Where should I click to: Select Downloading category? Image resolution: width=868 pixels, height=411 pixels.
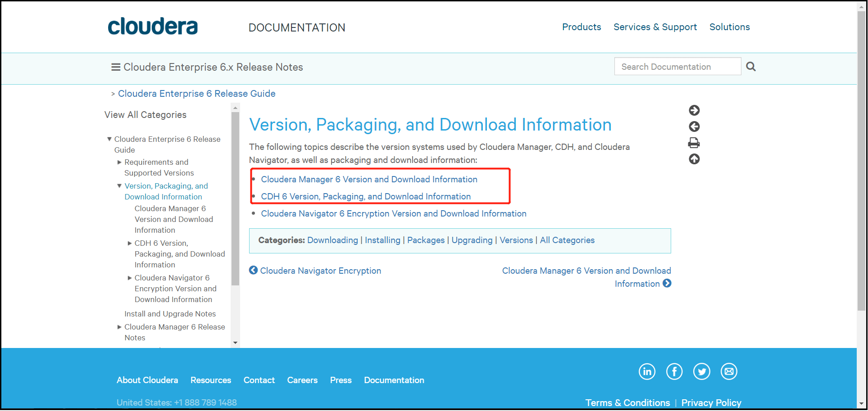tap(332, 240)
